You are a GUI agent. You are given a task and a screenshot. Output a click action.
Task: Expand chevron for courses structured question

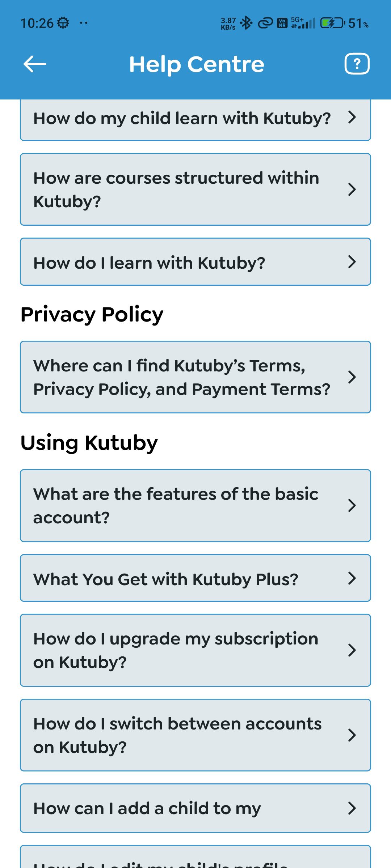click(x=352, y=189)
